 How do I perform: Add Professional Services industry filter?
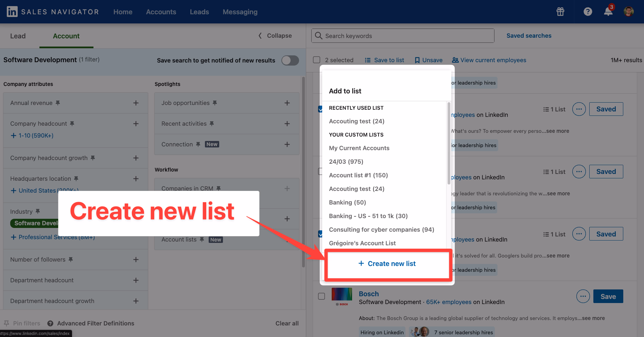coord(53,237)
